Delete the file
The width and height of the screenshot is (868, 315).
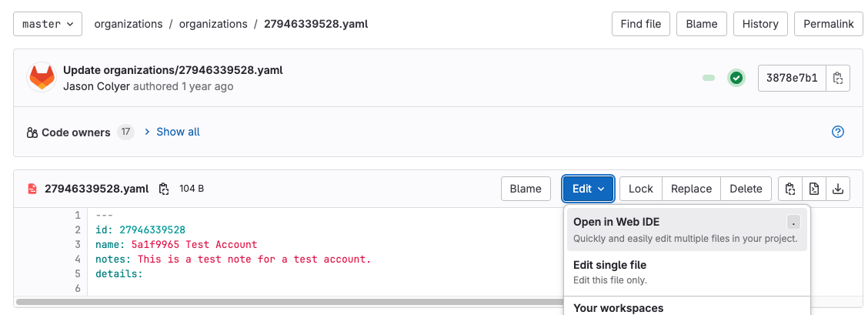click(746, 189)
